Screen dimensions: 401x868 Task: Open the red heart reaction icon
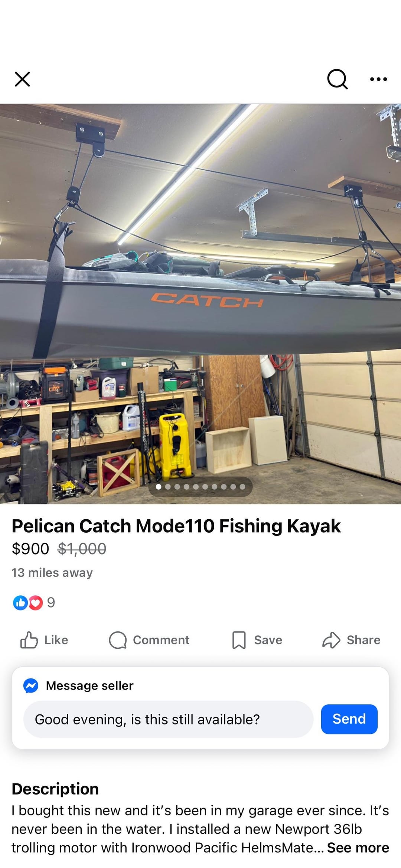coord(36,603)
